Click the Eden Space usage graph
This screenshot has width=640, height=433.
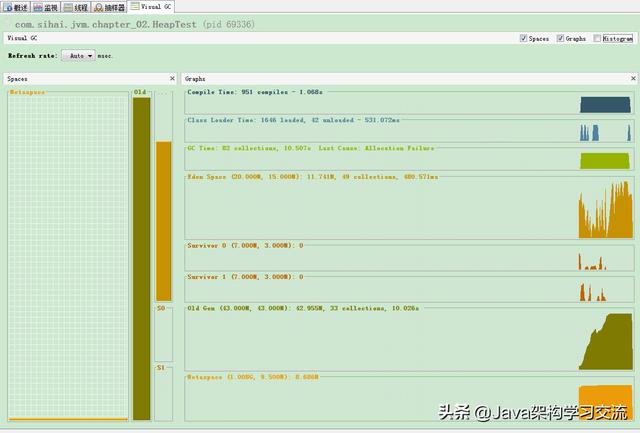pos(409,209)
